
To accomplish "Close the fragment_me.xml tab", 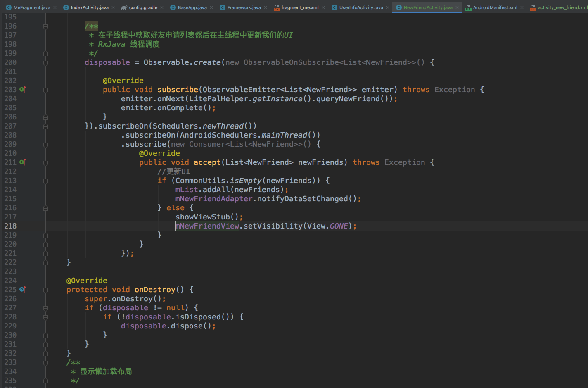I will click(x=323, y=7).
